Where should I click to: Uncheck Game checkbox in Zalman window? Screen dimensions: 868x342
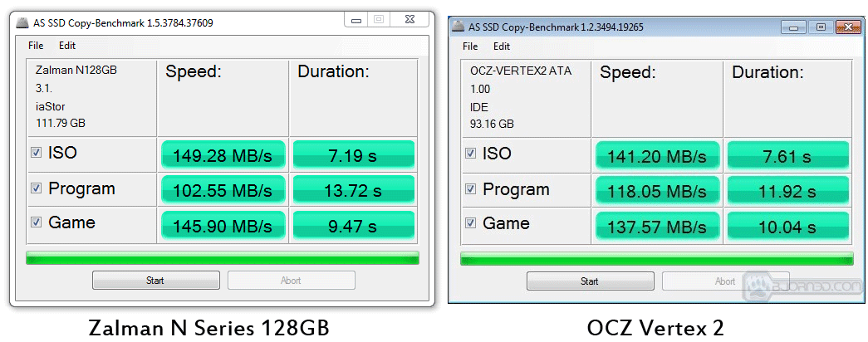tap(36, 222)
